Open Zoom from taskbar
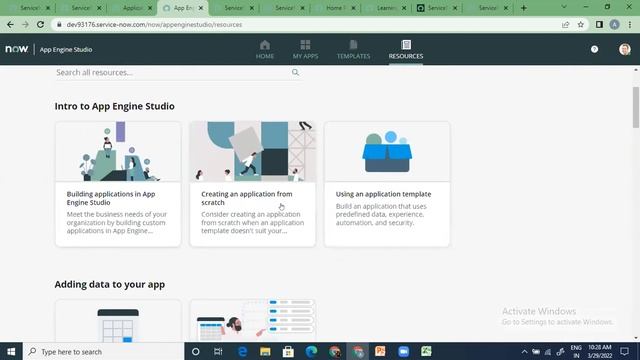Image resolution: width=640 pixels, height=360 pixels. click(x=403, y=351)
